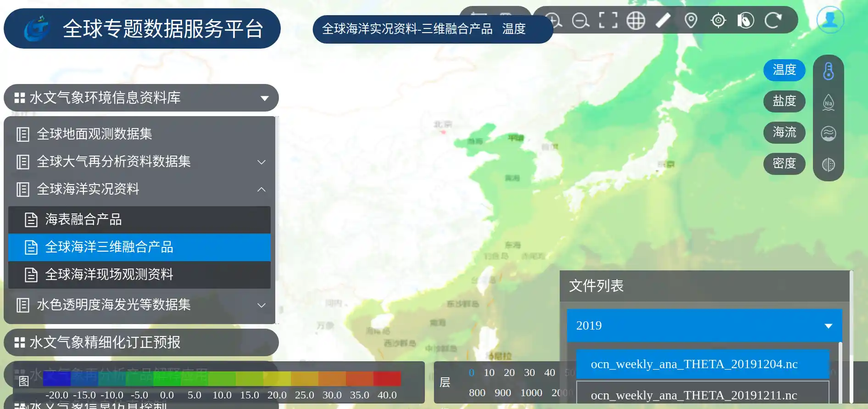
Task: Select depth layer 0
Action: click(472, 373)
